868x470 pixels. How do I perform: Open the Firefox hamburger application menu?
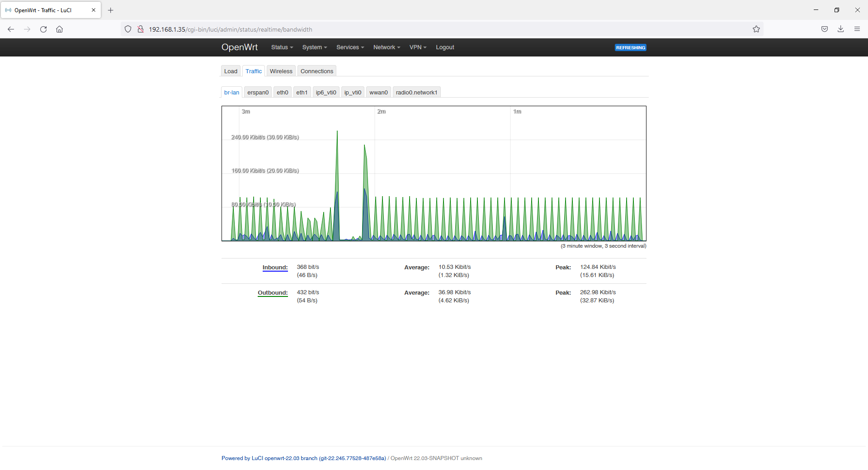point(857,29)
